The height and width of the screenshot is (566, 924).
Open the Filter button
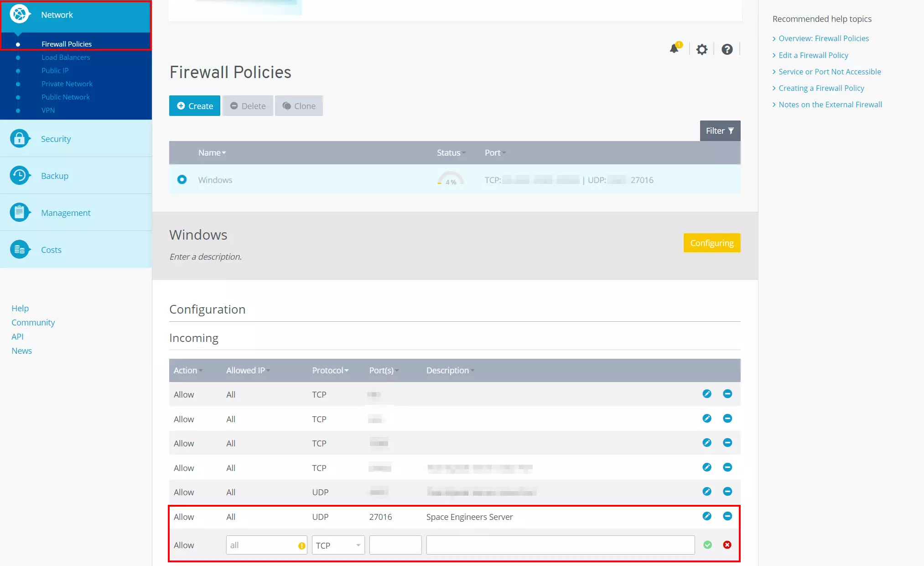pos(720,131)
